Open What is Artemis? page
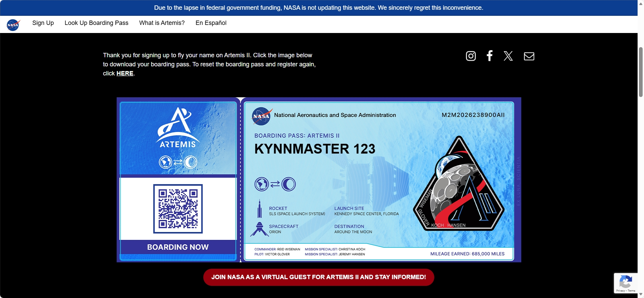The width and height of the screenshot is (644, 298). pyautogui.click(x=162, y=23)
